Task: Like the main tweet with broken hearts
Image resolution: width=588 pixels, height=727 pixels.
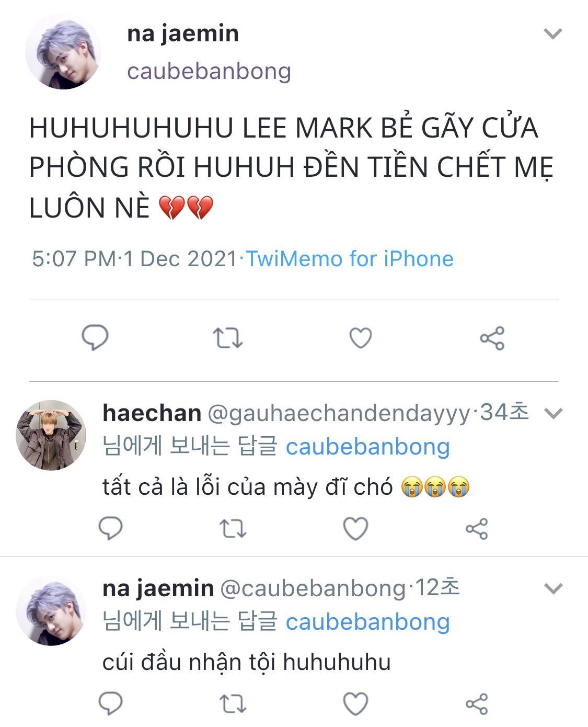Action: tap(361, 338)
